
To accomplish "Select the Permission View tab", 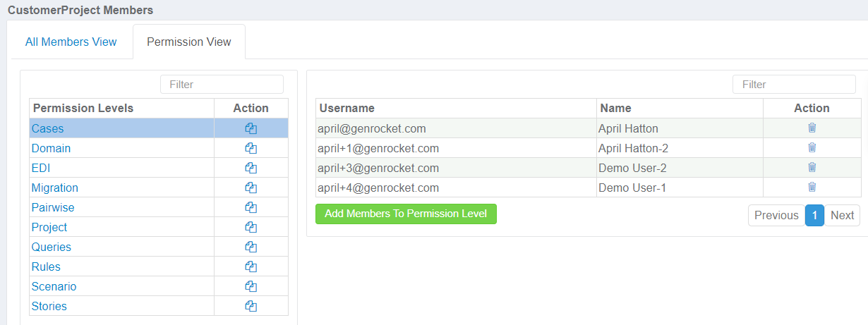I will [x=189, y=42].
